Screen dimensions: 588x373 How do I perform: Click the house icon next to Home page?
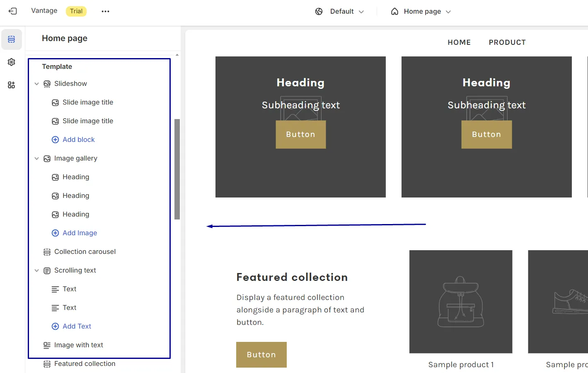(x=394, y=12)
